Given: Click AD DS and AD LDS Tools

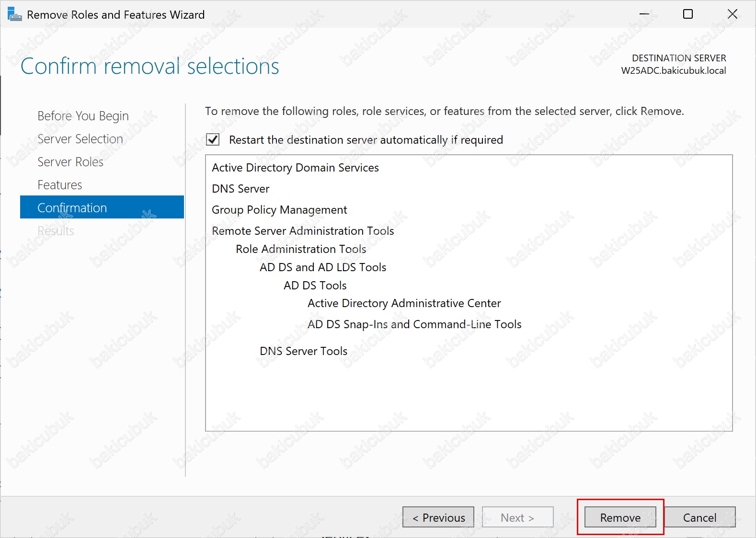Looking at the screenshot, I should tap(323, 267).
